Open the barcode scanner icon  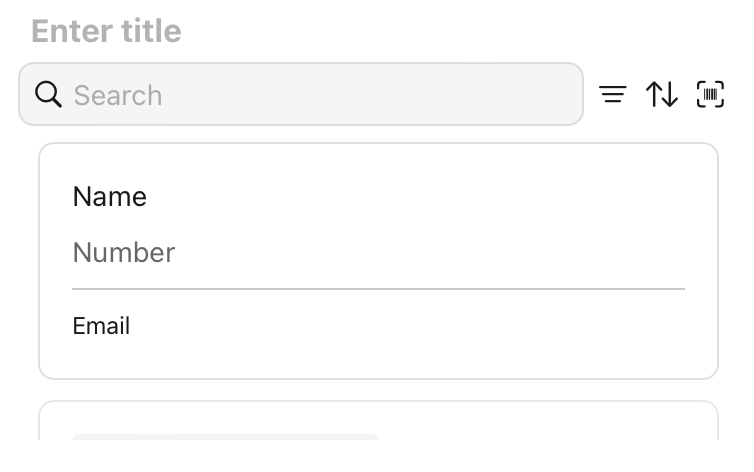710,95
